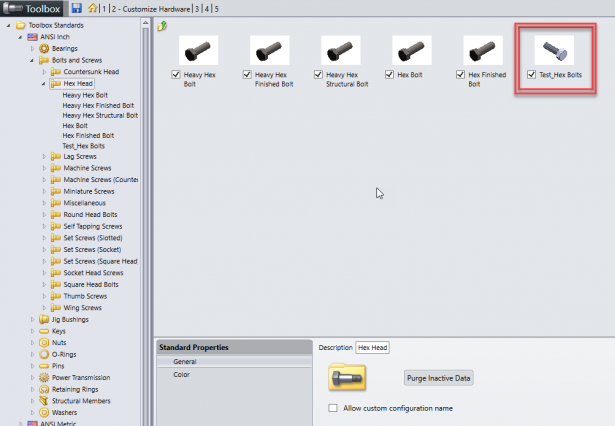This screenshot has height=426, width=615.
Task: Click the Retaining Rings icon in the tree
Action: point(44,389)
